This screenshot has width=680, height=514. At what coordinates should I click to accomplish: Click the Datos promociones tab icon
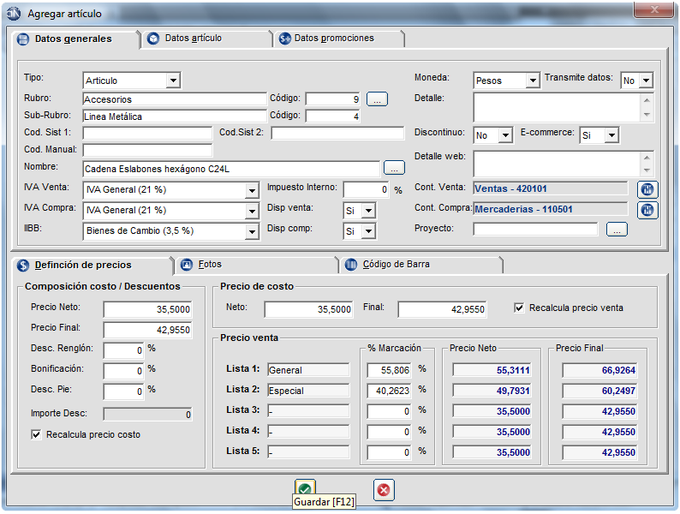tap(284, 39)
